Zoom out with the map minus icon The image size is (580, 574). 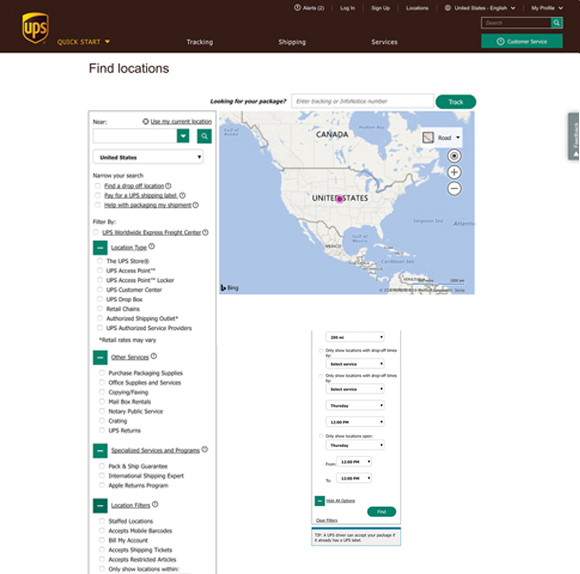[x=454, y=189]
